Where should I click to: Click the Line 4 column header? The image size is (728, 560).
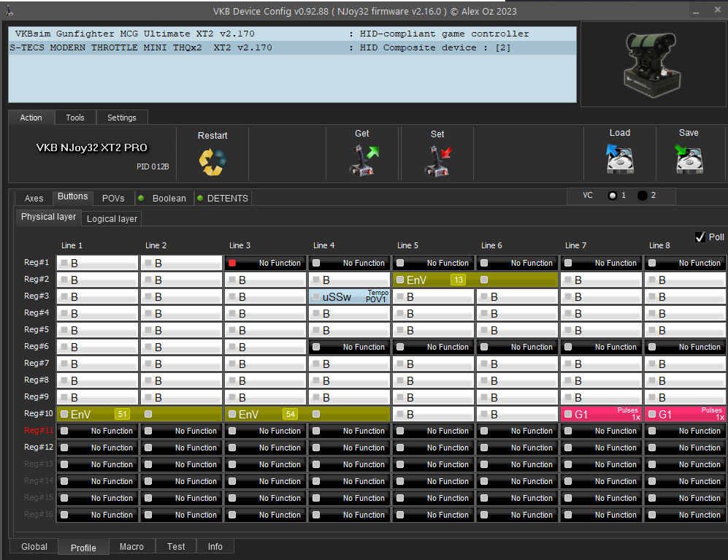pyautogui.click(x=324, y=245)
